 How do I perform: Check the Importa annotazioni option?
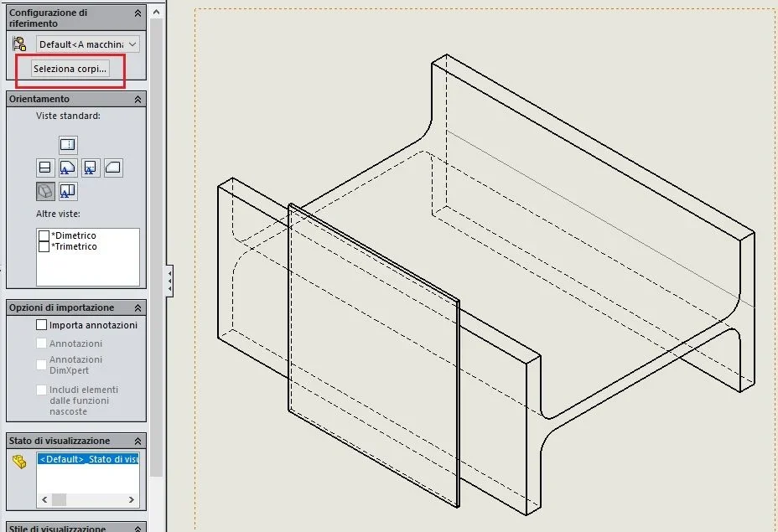pyautogui.click(x=42, y=325)
